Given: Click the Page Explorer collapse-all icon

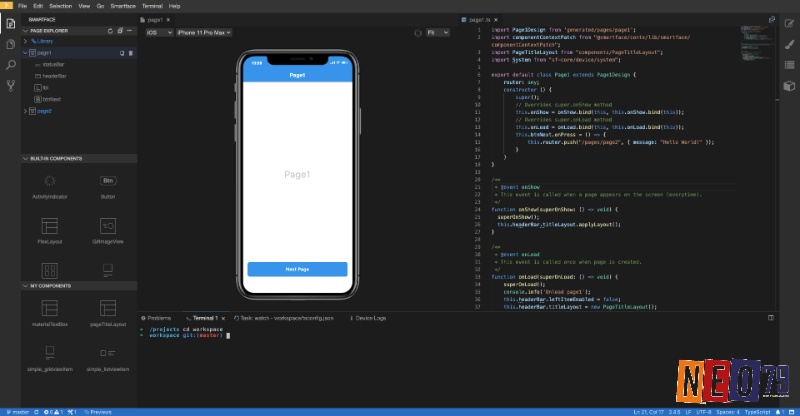Looking at the screenshot, I should (x=120, y=31).
